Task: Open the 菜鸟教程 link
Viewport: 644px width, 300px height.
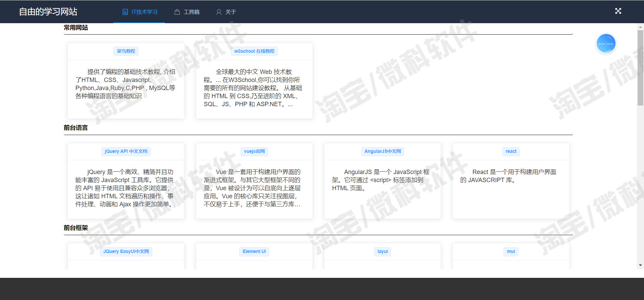Action: point(126,51)
